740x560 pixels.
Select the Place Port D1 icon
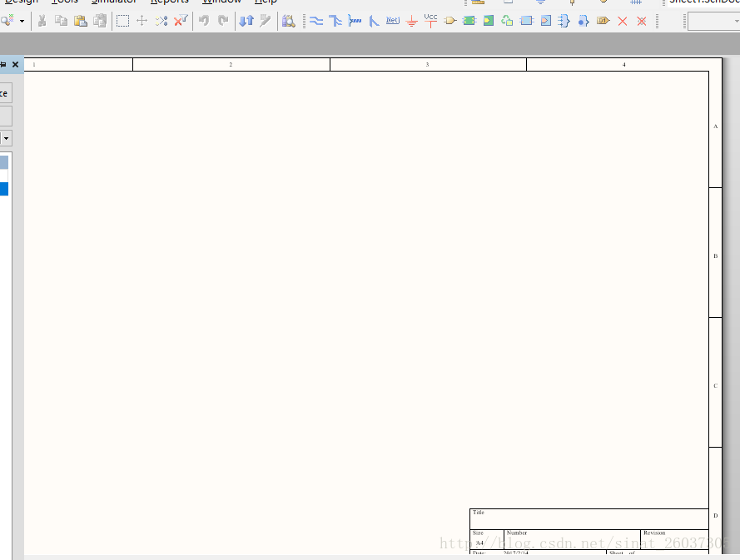(603, 21)
